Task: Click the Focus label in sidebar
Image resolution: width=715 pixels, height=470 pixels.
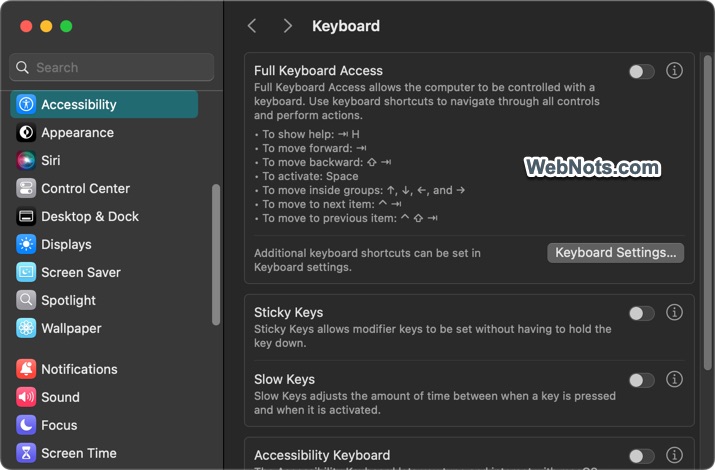Action: pyautogui.click(x=59, y=425)
